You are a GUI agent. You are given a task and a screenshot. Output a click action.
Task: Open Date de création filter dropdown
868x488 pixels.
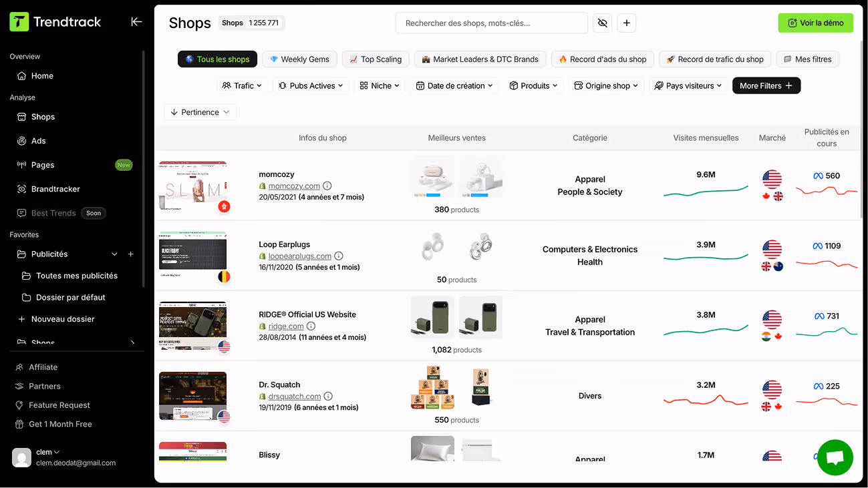pyautogui.click(x=454, y=85)
